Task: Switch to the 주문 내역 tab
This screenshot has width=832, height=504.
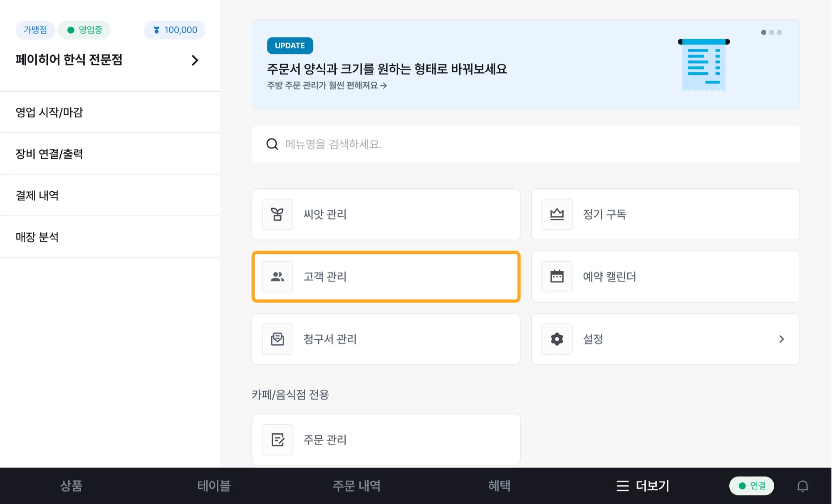Action: pos(357,486)
